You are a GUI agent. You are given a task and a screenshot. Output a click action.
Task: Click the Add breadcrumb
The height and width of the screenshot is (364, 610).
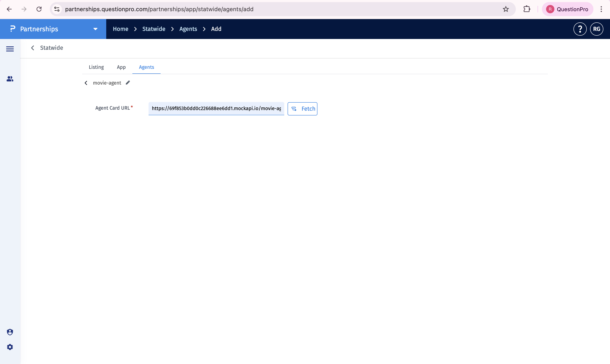coord(216,29)
